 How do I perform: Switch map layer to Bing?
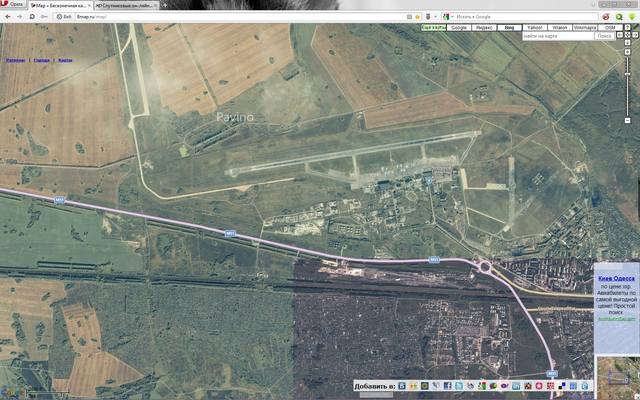(510, 27)
